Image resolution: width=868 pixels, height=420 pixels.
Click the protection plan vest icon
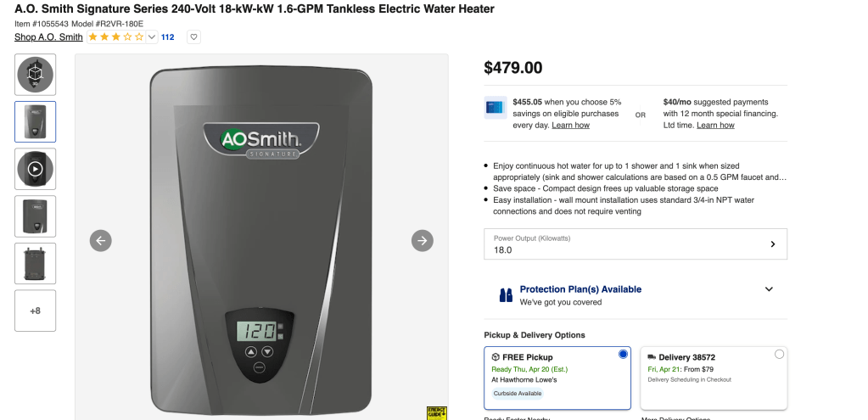coord(506,295)
